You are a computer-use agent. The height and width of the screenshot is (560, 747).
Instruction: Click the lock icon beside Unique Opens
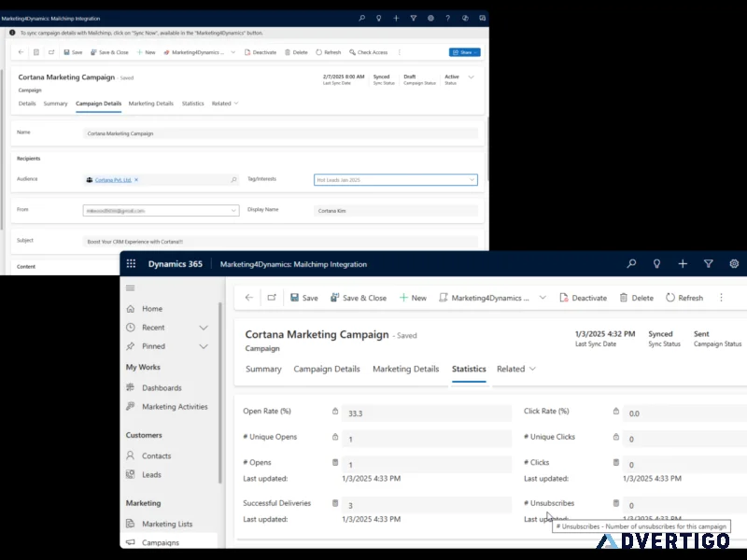pos(335,437)
